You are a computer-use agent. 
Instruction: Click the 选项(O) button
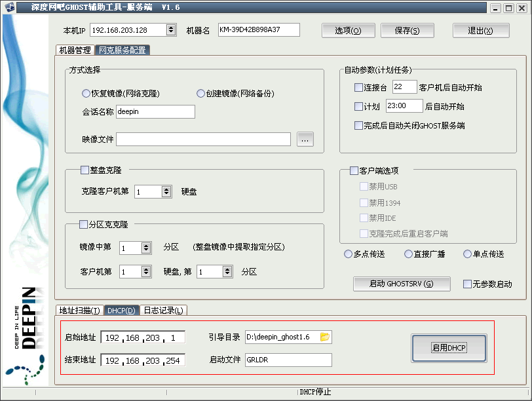point(348,31)
